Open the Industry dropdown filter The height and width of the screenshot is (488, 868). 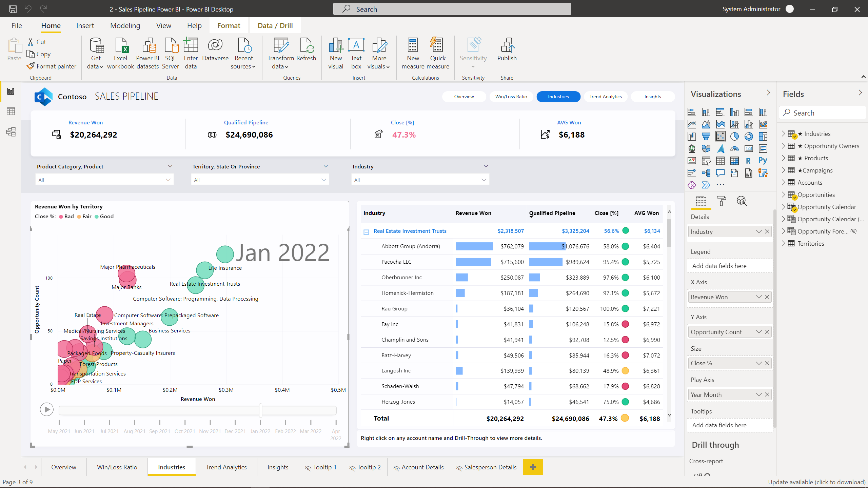485,179
